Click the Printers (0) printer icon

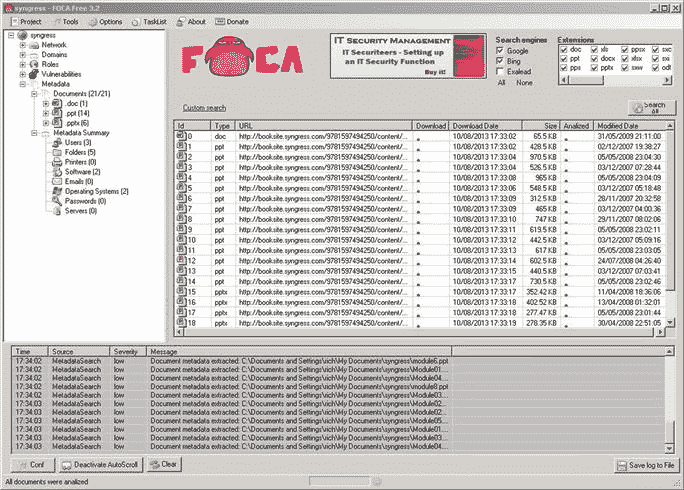click(x=57, y=162)
